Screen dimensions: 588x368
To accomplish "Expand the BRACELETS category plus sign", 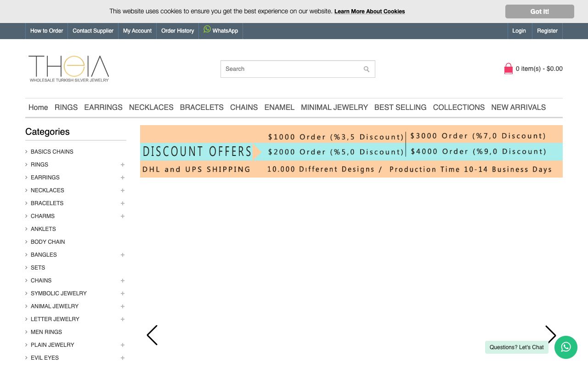I will (123, 203).
